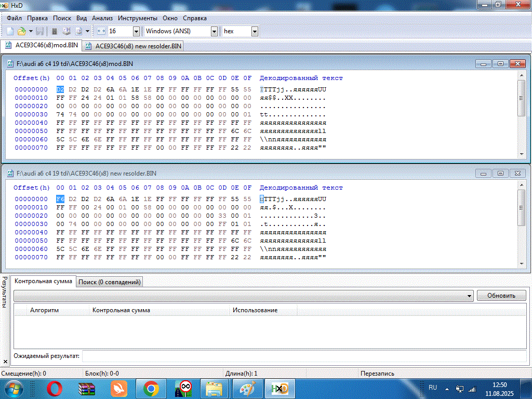The image size is (532, 399).
Task: Open the Окно menu
Action: pos(170,18)
